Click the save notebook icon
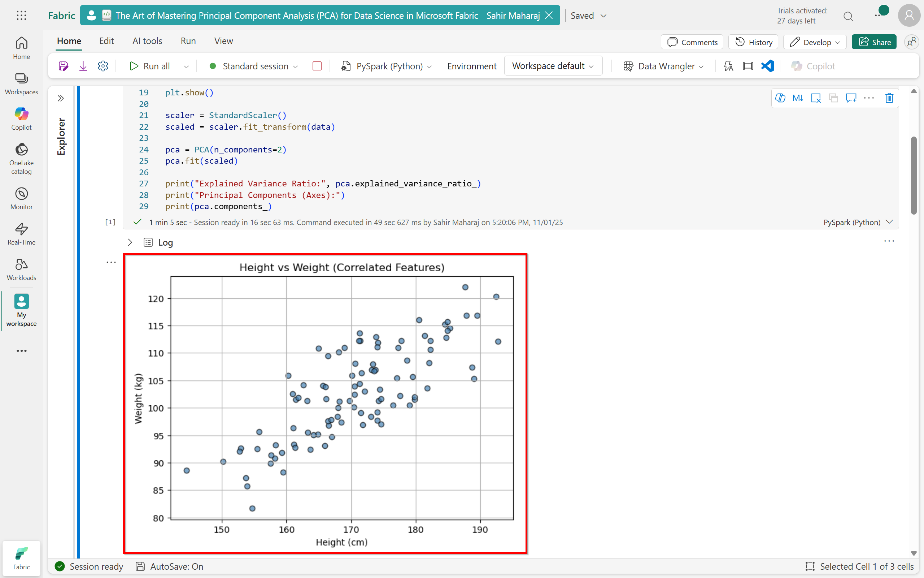Image resolution: width=924 pixels, height=578 pixels. (x=64, y=66)
